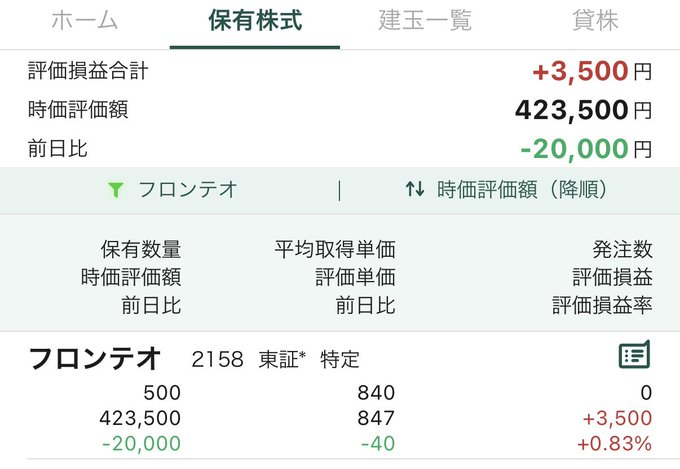The height and width of the screenshot is (469, 680).
Task: Tap the +0.83% profit rate value
Action: (615, 444)
